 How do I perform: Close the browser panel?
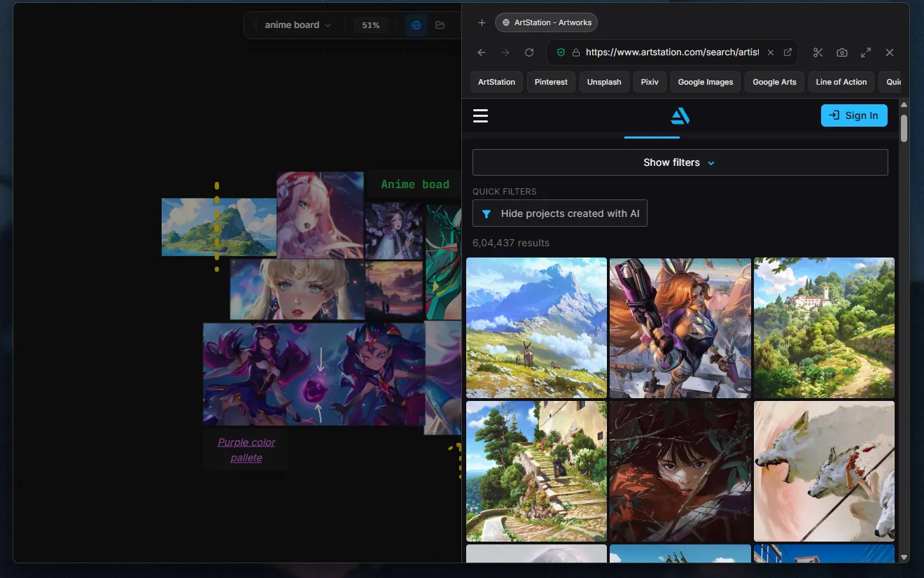tap(890, 52)
